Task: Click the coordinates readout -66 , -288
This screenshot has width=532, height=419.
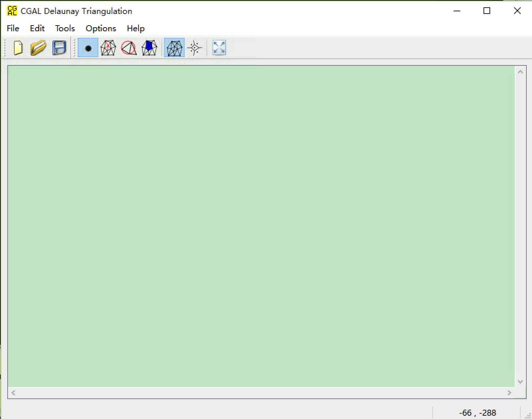Action: click(478, 413)
